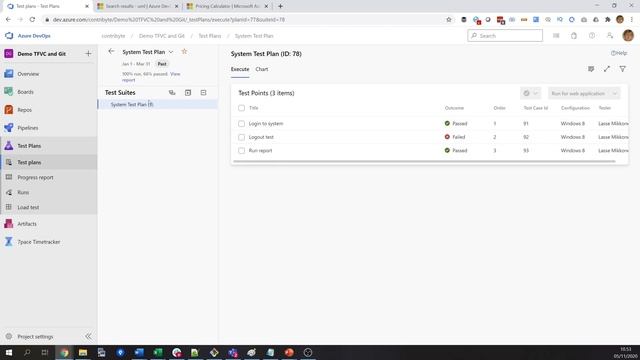Toggle full screen mode icon
The image size is (640, 360).
[607, 69]
